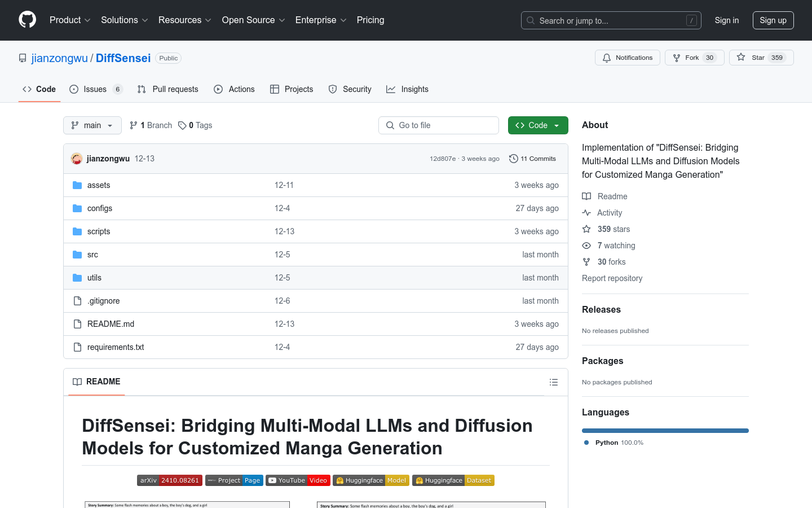This screenshot has width=812, height=508.
Task: Open the 12d807e commit hash link
Action: 443,159
